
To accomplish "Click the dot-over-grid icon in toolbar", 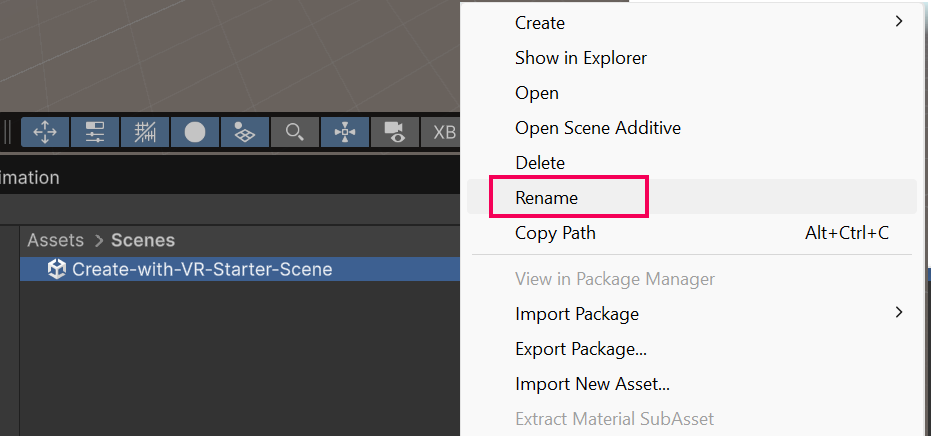I will 245,132.
